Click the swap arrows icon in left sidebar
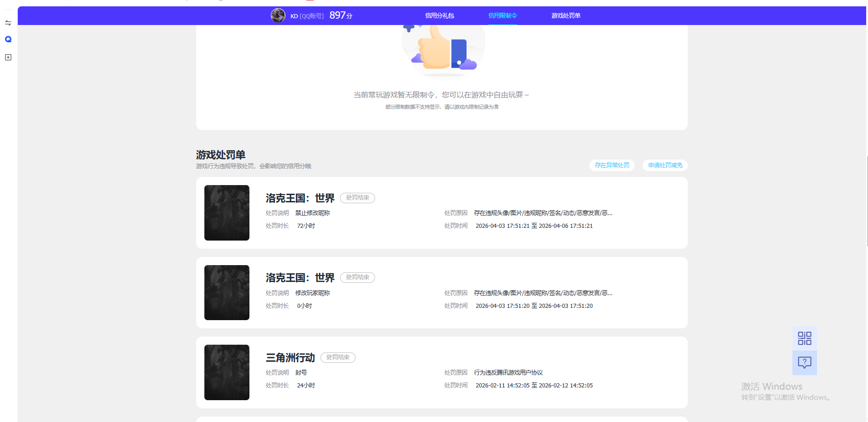Image resolution: width=868 pixels, height=422 pixels. pos(8,23)
